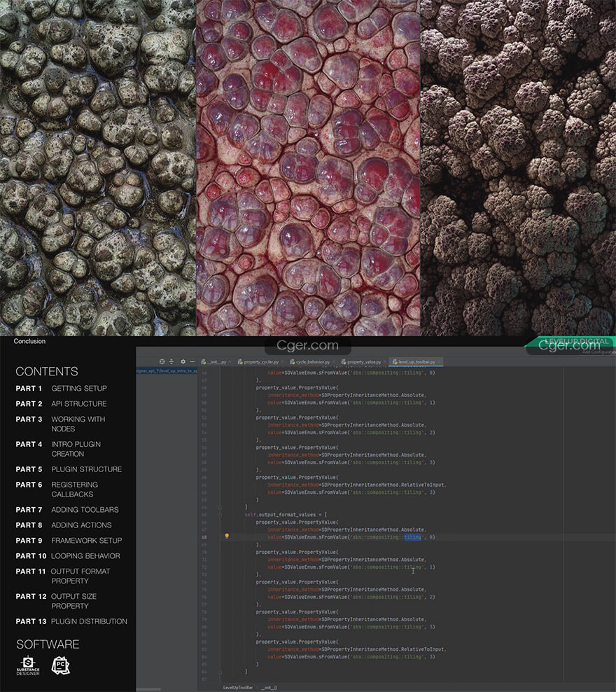Open the property_cycler.py tab
The width and height of the screenshot is (616, 692).
pyautogui.click(x=260, y=362)
